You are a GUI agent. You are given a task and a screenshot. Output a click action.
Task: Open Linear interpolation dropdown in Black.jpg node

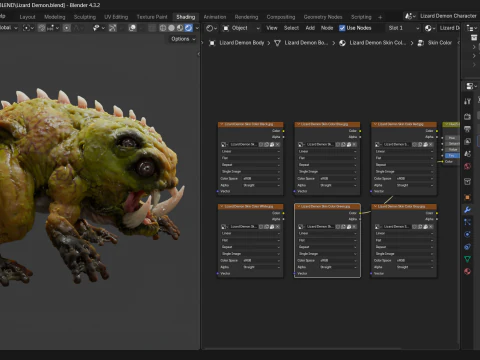[250, 151]
